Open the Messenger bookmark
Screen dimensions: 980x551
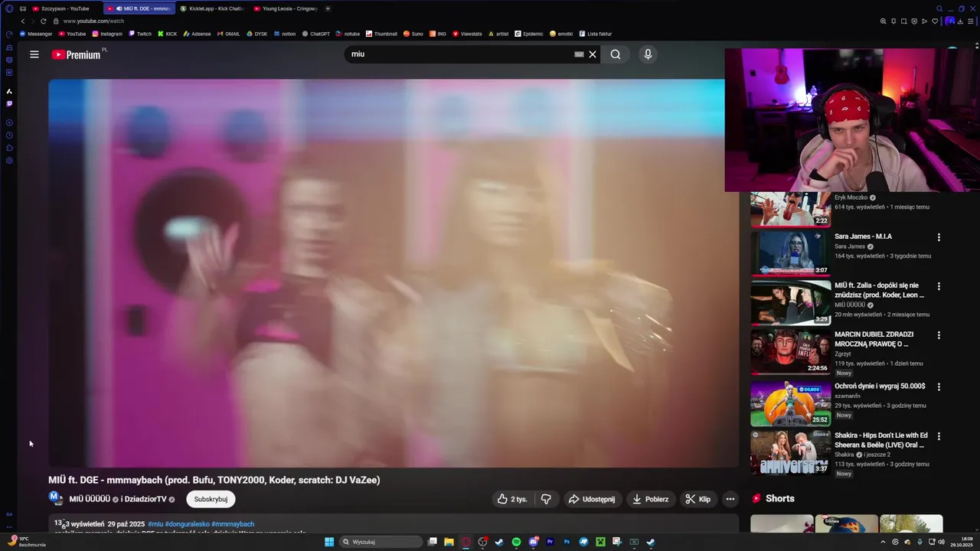(x=36, y=34)
